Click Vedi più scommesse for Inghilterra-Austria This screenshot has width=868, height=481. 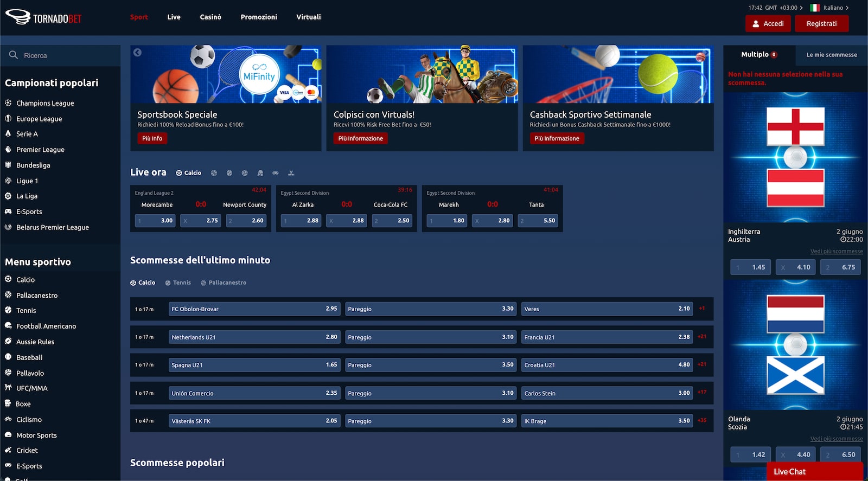click(837, 251)
